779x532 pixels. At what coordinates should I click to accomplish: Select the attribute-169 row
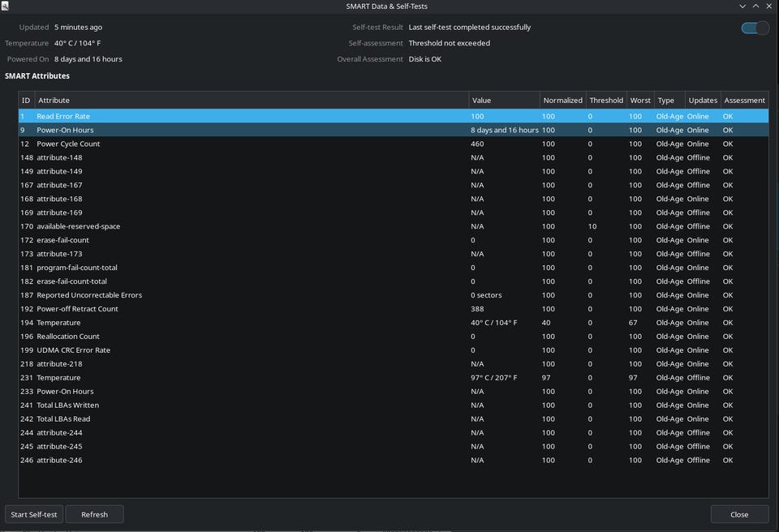394,212
